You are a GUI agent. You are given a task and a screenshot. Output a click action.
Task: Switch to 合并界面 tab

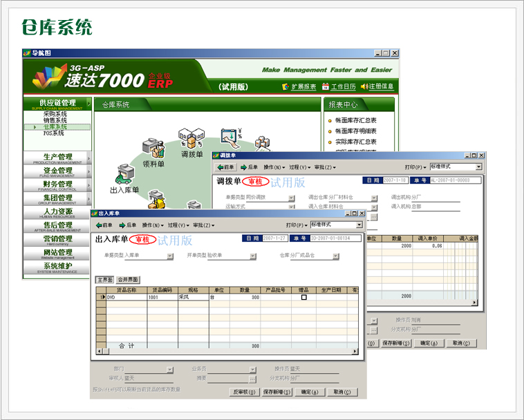click(128, 280)
